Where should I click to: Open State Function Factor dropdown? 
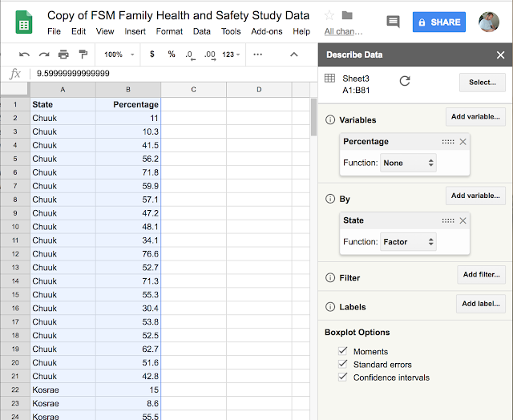409,241
